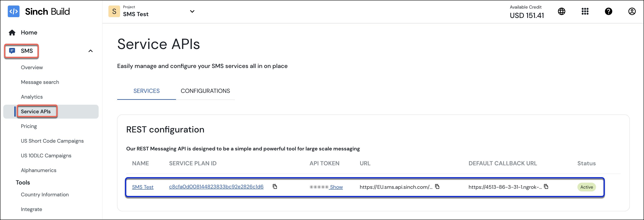Click the Active status chip

(586, 187)
